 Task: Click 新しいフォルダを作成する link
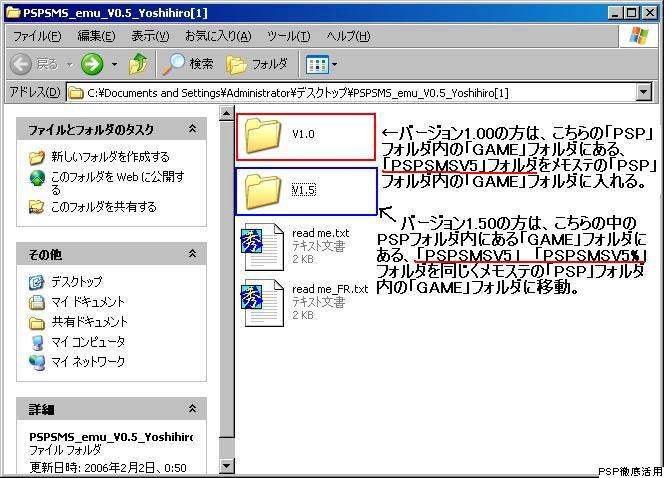point(110,157)
